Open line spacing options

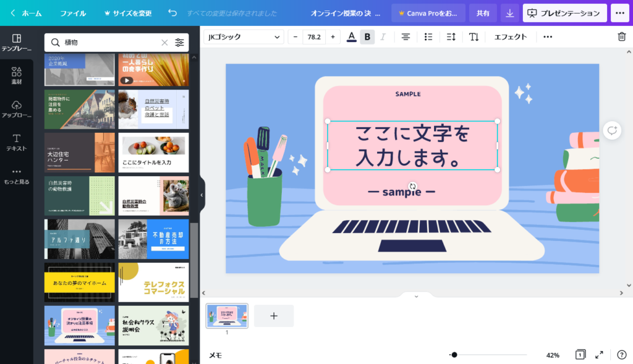tap(451, 36)
